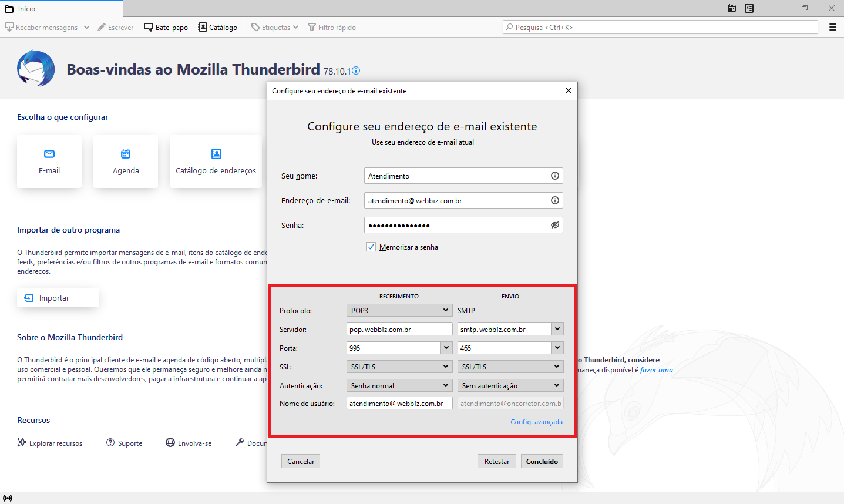844x504 pixels.
Task: Show the password using the eye icon
Action: tap(554, 225)
